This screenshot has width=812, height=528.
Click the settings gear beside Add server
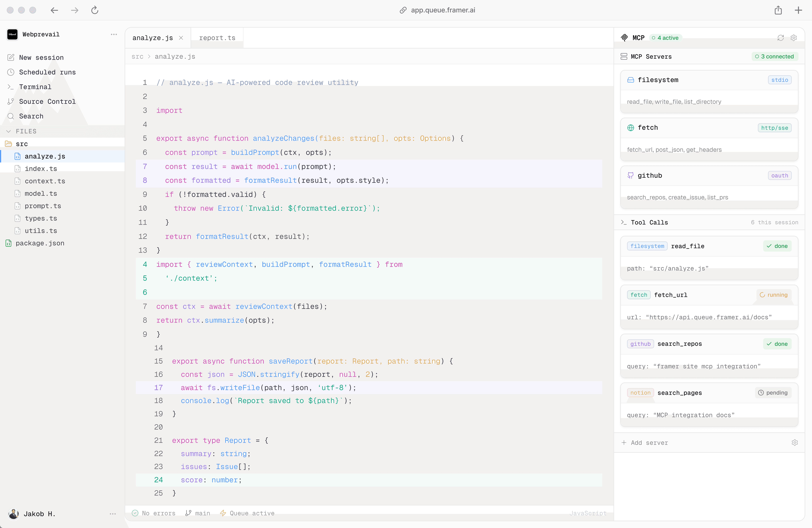[x=795, y=443]
